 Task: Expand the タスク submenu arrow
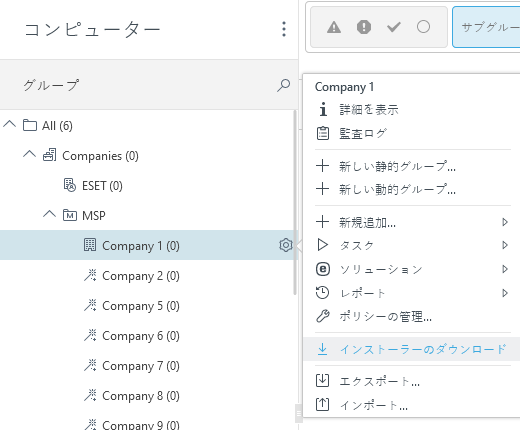click(505, 245)
